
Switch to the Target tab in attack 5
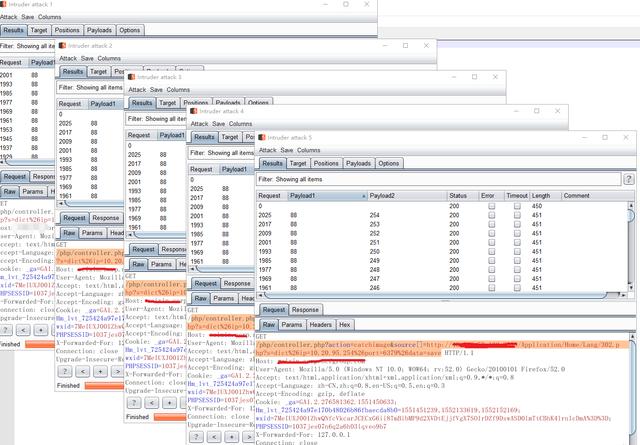pos(298,163)
